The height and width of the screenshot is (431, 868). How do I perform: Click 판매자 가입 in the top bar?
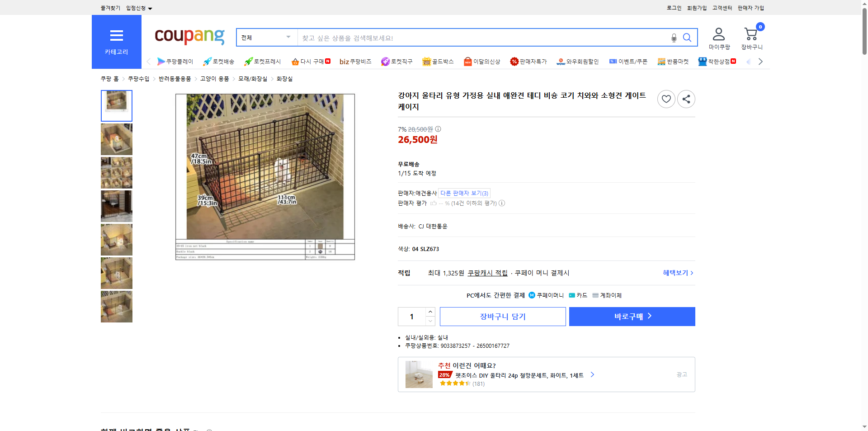click(750, 8)
